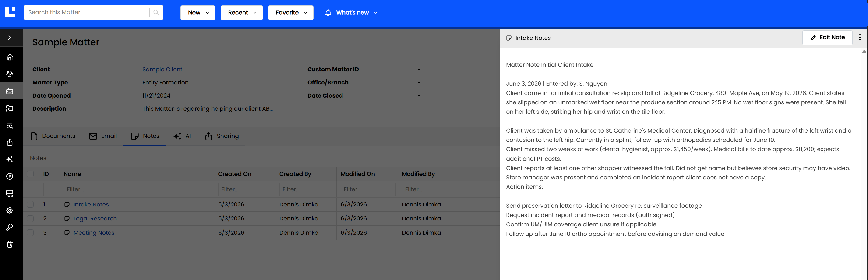Click the note icon beside Meeting Notes row

click(67, 233)
